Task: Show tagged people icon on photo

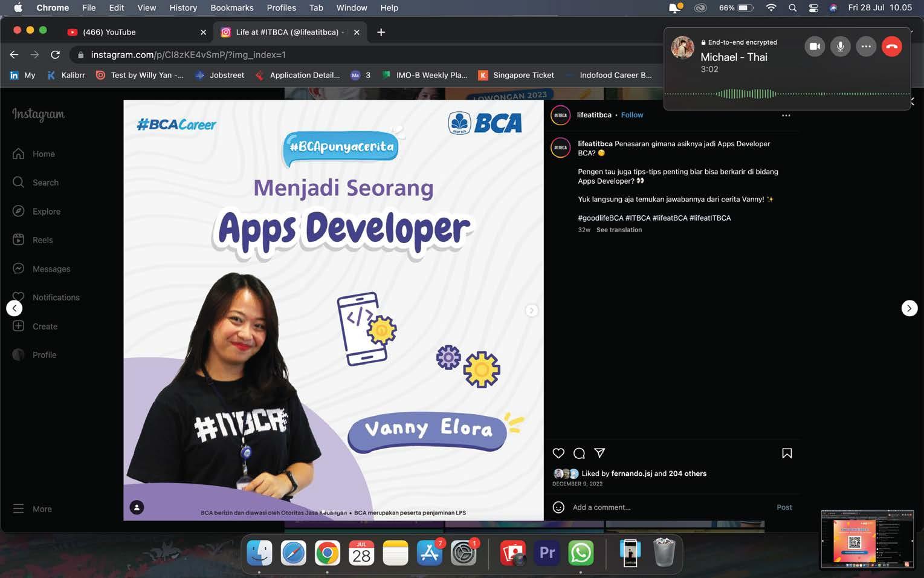Action: coord(137,507)
